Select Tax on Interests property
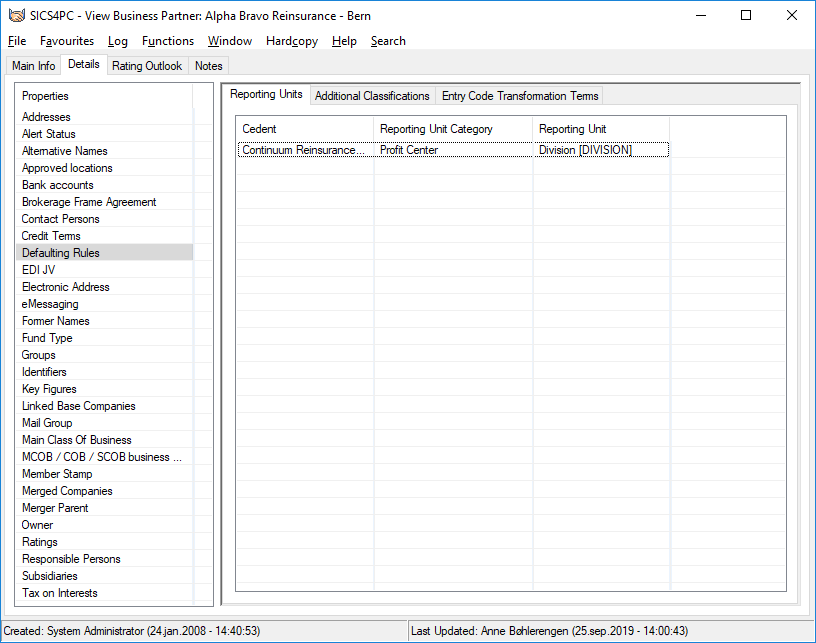The image size is (816, 643). tap(60, 593)
